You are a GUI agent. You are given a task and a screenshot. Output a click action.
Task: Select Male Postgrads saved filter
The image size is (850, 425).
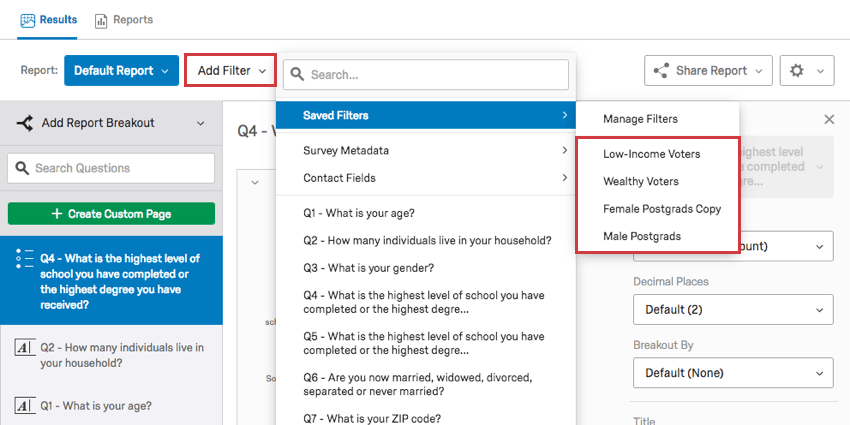pyautogui.click(x=641, y=236)
